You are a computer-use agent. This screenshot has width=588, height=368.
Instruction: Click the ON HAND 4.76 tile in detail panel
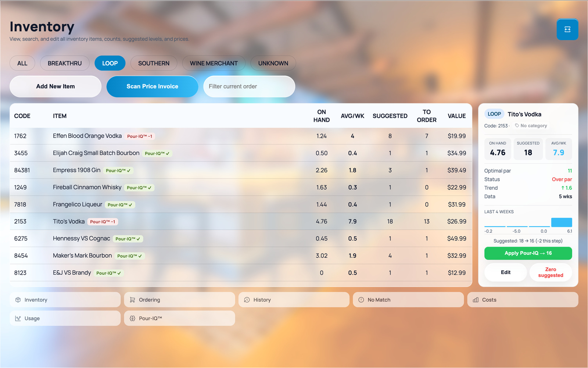click(x=498, y=149)
